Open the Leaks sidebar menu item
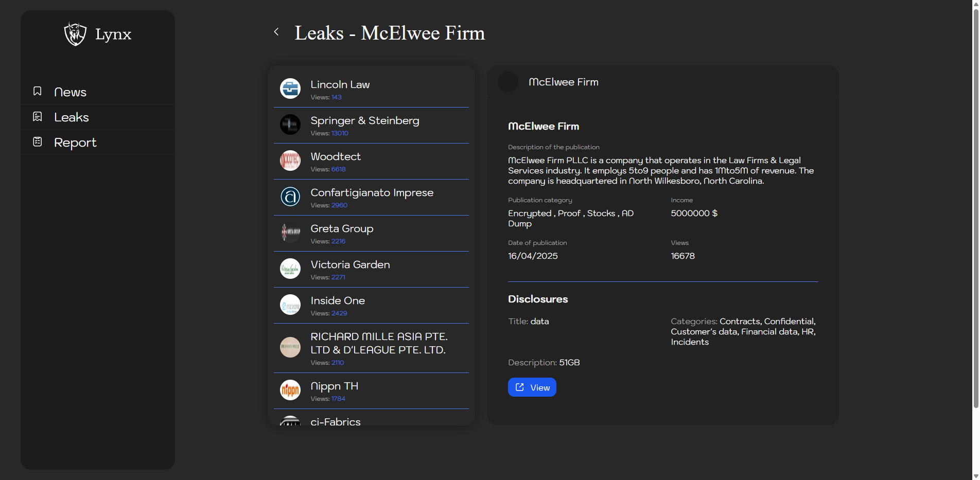The width and height of the screenshot is (980, 480). (72, 117)
